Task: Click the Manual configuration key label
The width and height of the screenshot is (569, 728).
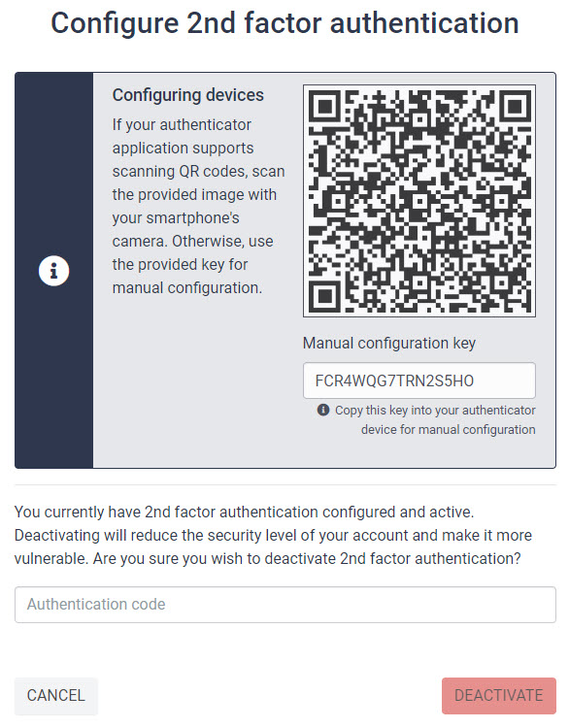Action: pos(389,343)
